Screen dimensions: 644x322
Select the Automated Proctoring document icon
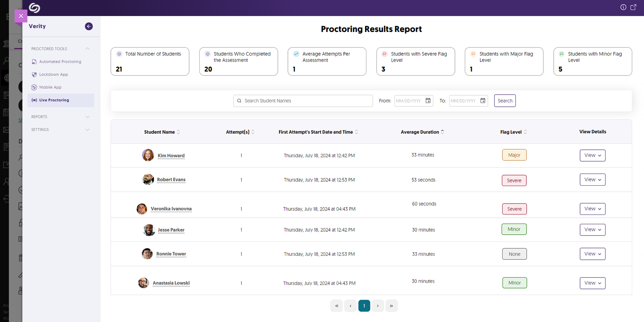pyautogui.click(x=34, y=62)
